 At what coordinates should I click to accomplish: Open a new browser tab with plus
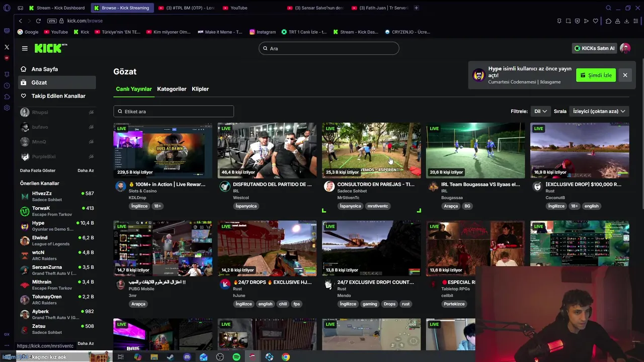click(x=416, y=8)
